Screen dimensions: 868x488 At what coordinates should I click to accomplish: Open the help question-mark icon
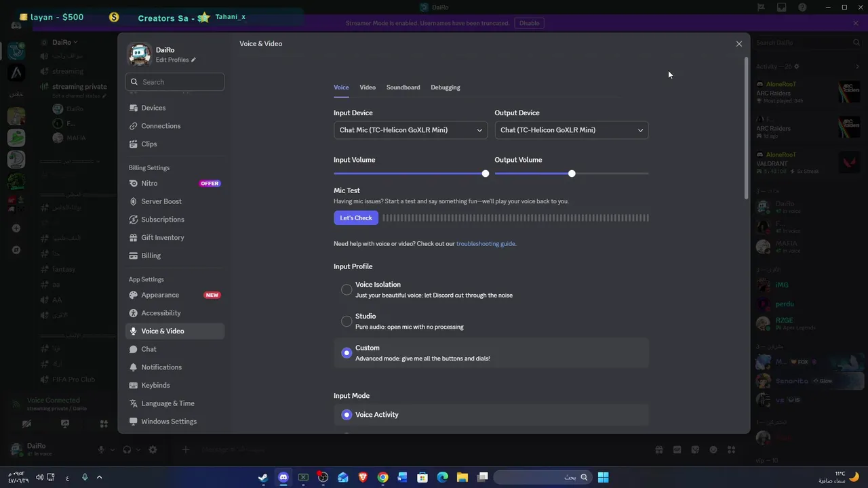coord(803,7)
